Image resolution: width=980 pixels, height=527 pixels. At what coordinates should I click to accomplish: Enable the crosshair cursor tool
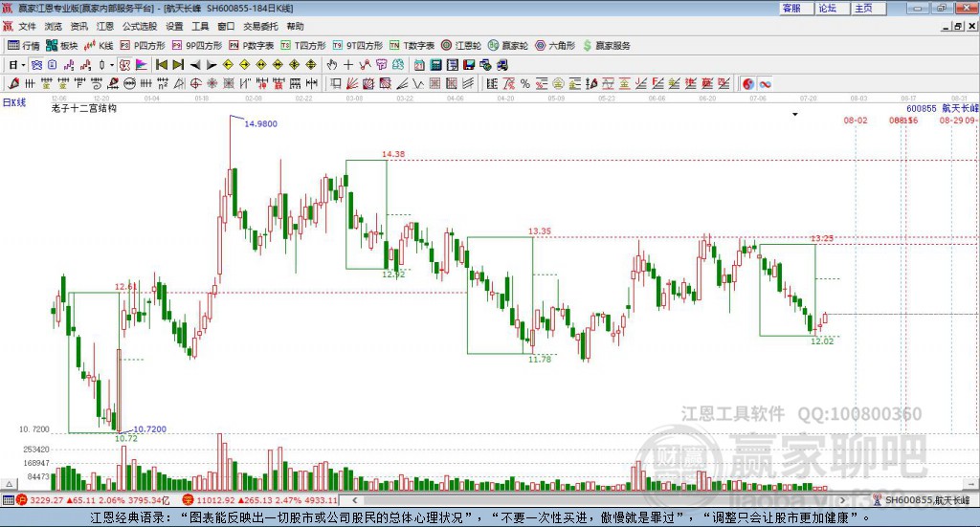[x=348, y=65]
